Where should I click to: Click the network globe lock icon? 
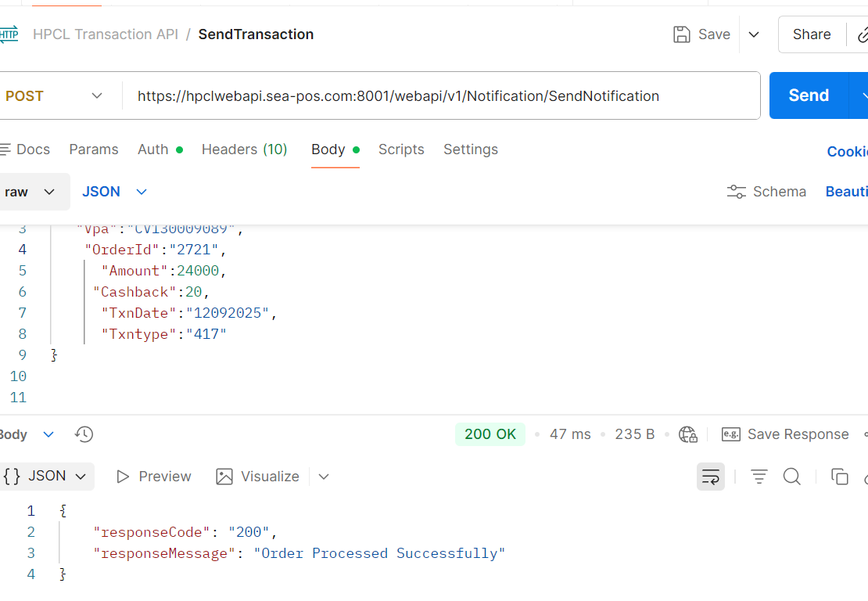pos(688,434)
